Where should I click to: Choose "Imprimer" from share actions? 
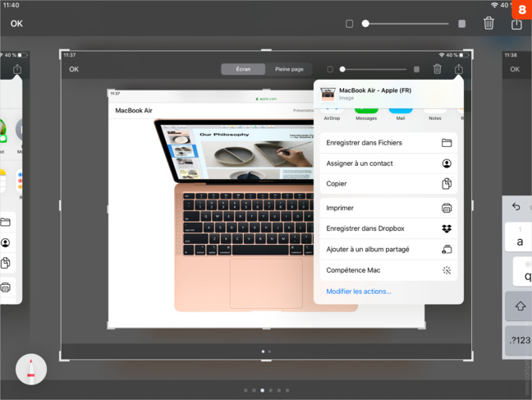[388, 209]
